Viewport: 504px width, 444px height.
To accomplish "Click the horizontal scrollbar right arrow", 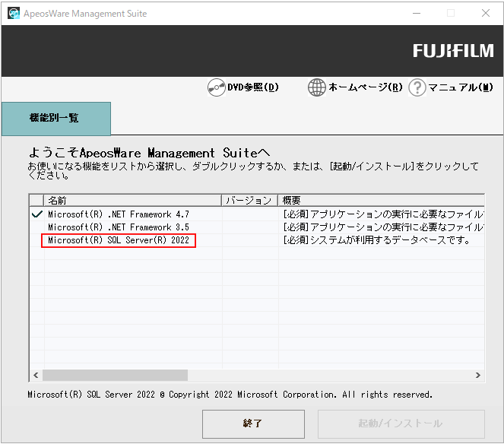I will (x=478, y=376).
